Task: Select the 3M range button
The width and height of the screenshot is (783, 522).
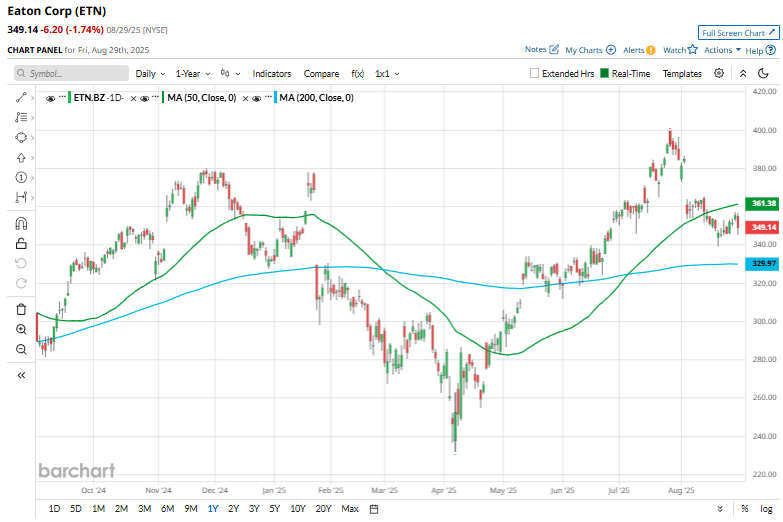Action: [x=144, y=509]
